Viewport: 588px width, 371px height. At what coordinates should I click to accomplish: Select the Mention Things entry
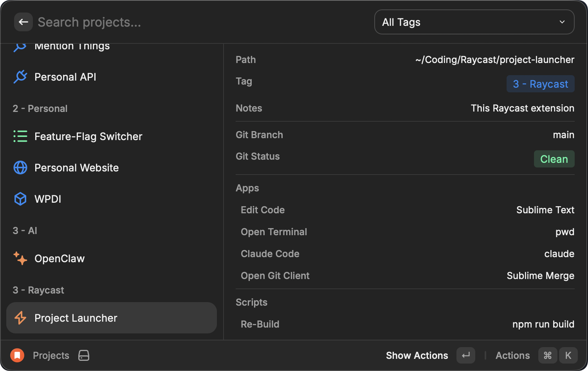point(72,46)
